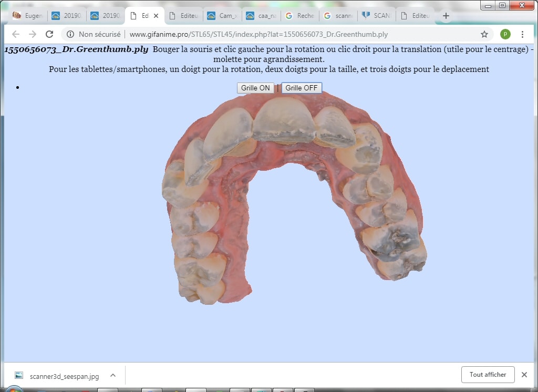Open downloaded scanner3d_seespan.jpg file
538x392 pixels.
coord(64,376)
